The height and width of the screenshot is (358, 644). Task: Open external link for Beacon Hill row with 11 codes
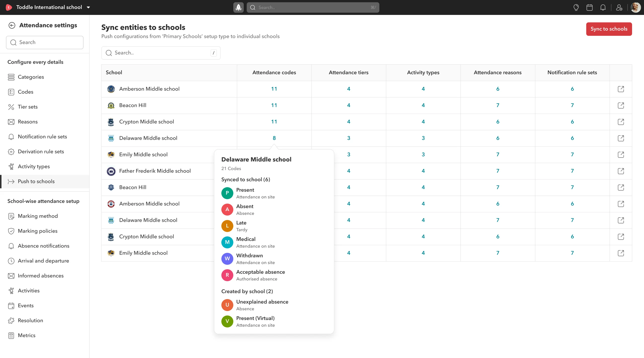(621, 105)
